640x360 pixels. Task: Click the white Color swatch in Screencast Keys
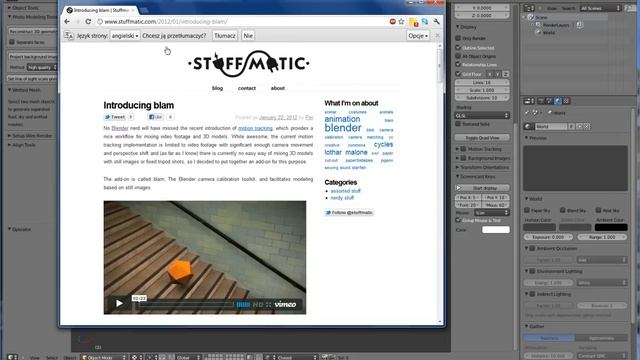496,230
